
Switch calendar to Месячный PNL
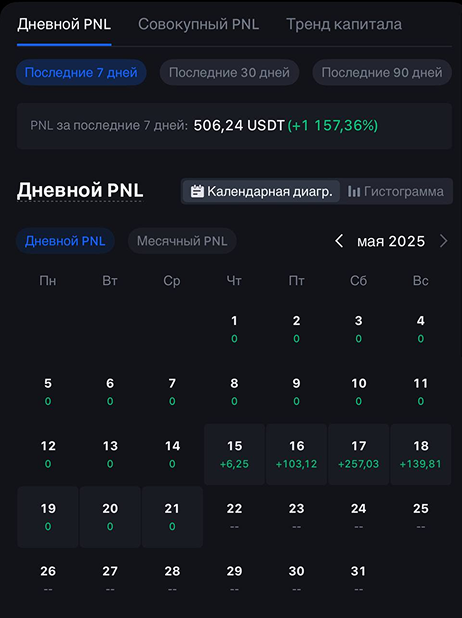point(182,241)
